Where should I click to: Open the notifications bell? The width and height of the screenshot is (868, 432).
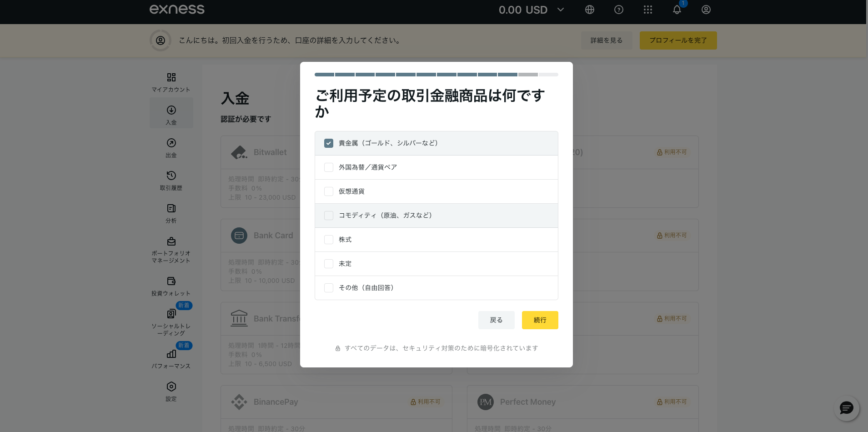677,10
